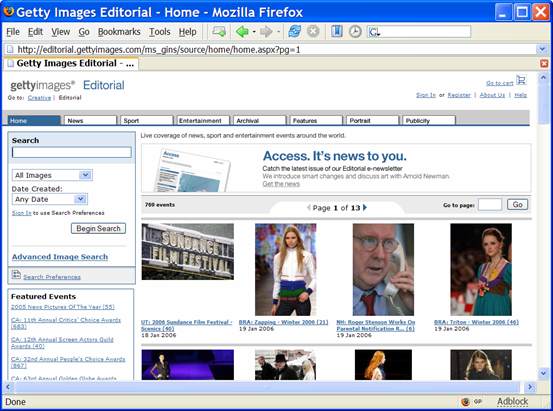Click the Sign In link under Any Date
Viewport: 553px width, 411px height.
(x=22, y=213)
